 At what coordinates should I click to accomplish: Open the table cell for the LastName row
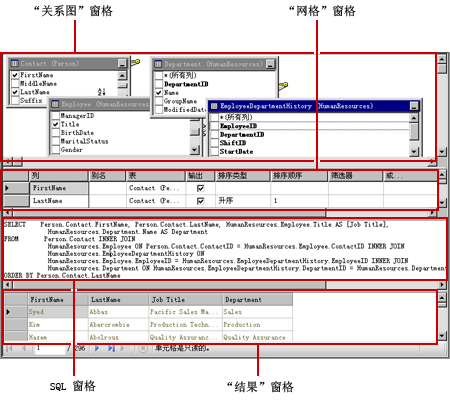click(x=156, y=201)
